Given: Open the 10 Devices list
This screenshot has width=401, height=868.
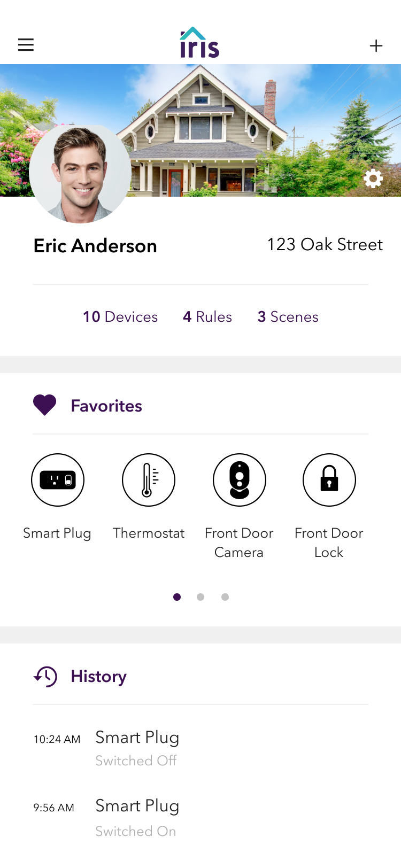Looking at the screenshot, I should coord(120,317).
